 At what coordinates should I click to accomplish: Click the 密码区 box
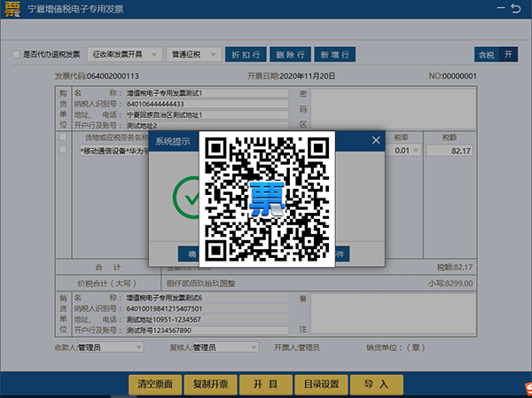394,108
